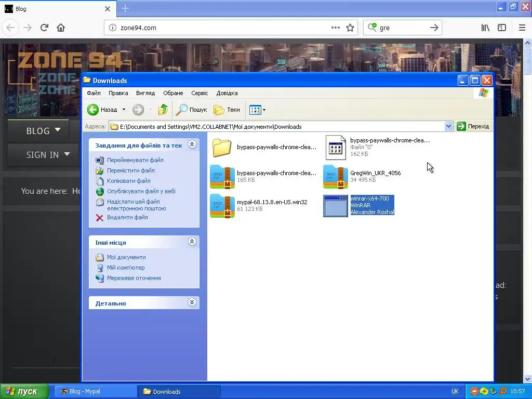Open the Довідка menu

227,93
